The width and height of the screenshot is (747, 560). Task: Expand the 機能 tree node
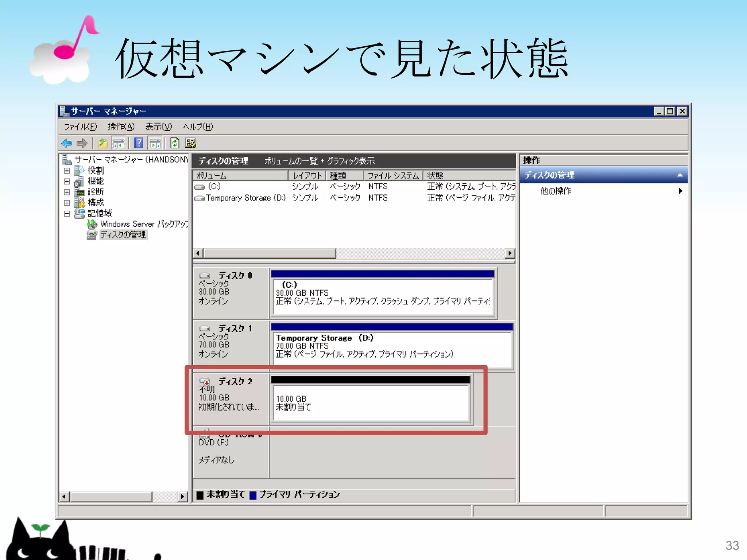pos(67,181)
